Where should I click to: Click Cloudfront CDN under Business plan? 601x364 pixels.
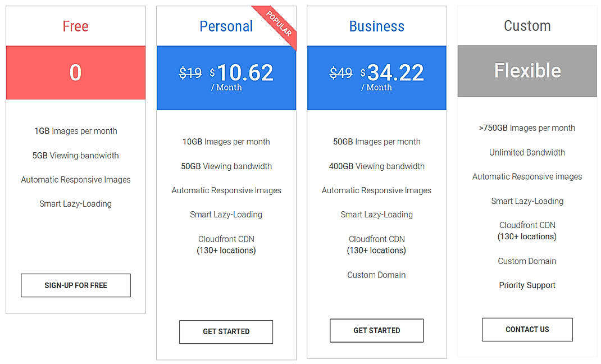coord(376,239)
